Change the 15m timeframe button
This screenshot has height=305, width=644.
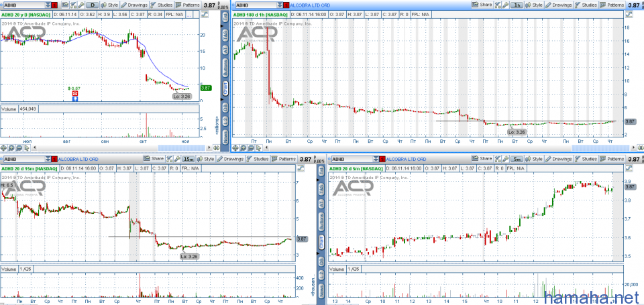pos(189,158)
